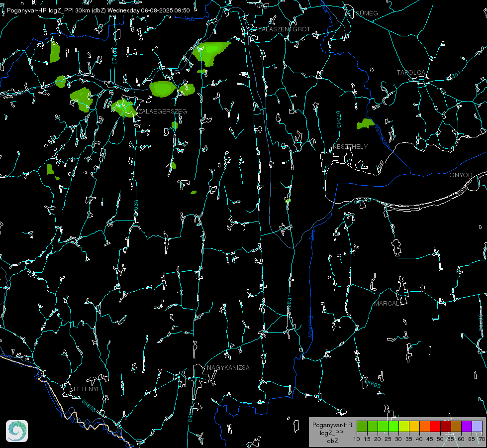Click road number 07404 label
487x448 pixels.
114,56
